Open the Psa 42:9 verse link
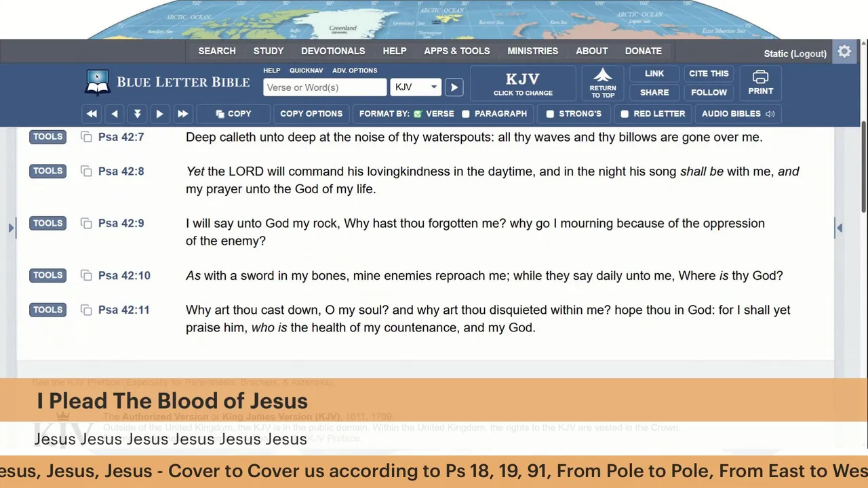The height and width of the screenshot is (488, 868). click(x=121, y=223)
